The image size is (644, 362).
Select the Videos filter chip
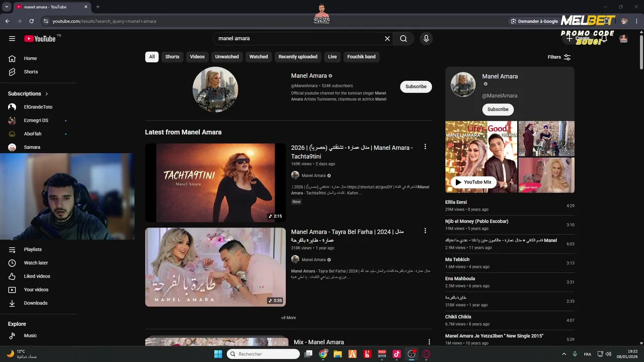[x=197, y=57]
